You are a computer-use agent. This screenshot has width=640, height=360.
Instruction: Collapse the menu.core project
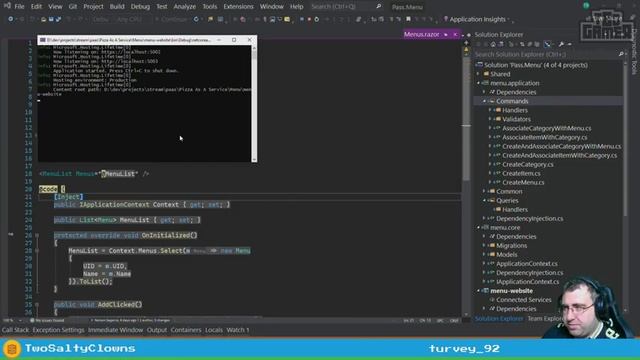pos(478,227)
